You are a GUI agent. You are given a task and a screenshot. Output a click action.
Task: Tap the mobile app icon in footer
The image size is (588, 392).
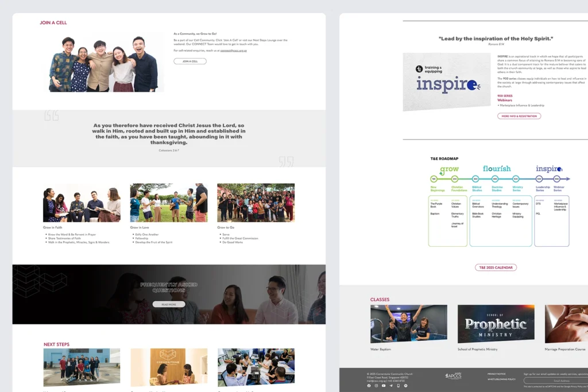click(x=399, y=386)
